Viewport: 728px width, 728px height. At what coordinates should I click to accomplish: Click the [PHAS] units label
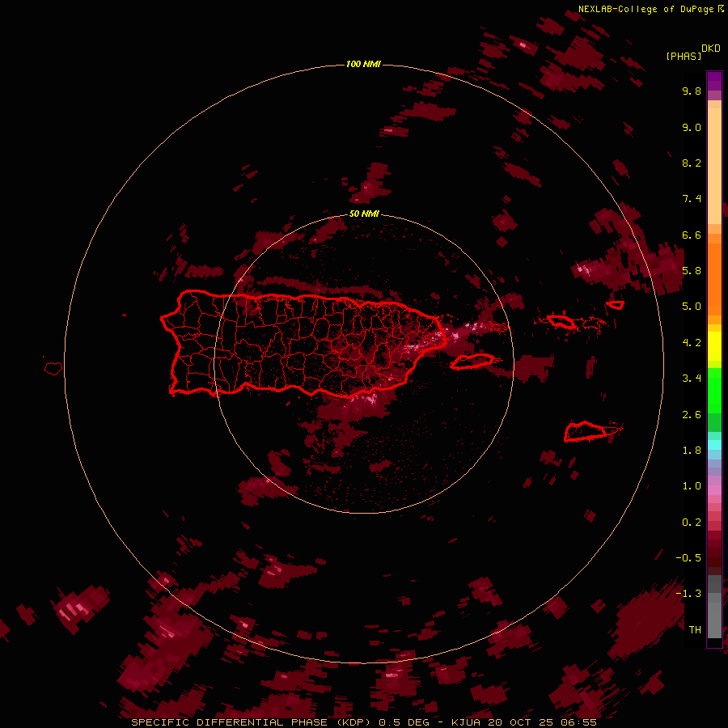[684, 56]
